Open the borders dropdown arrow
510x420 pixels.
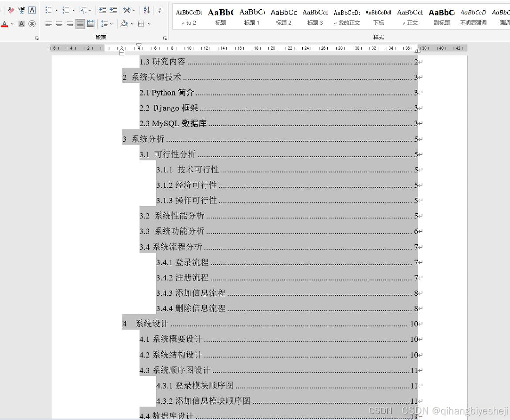click(x=148, y=23)
